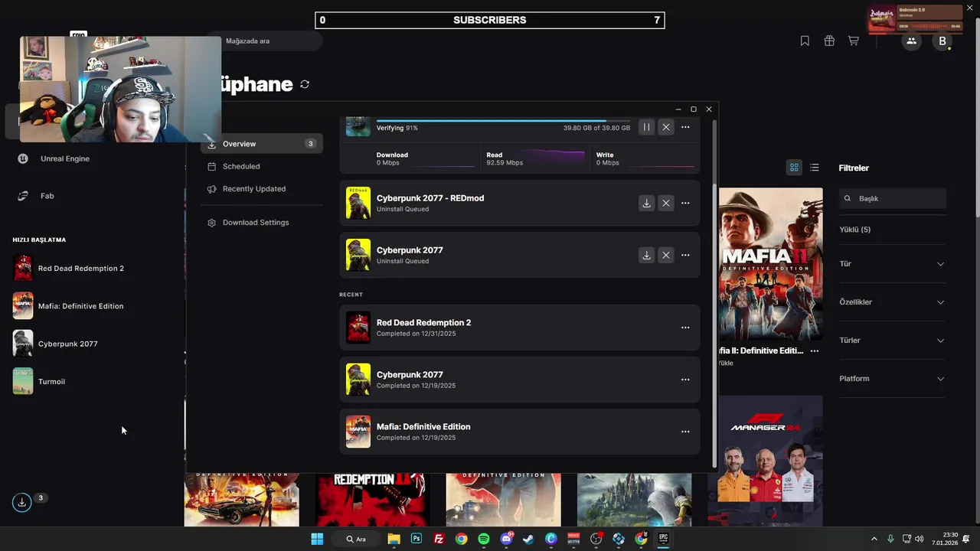980x551 pixels.
Task: Open FileZilla from the taskbar
Action: pyautogui.click(x=439, y=539)
